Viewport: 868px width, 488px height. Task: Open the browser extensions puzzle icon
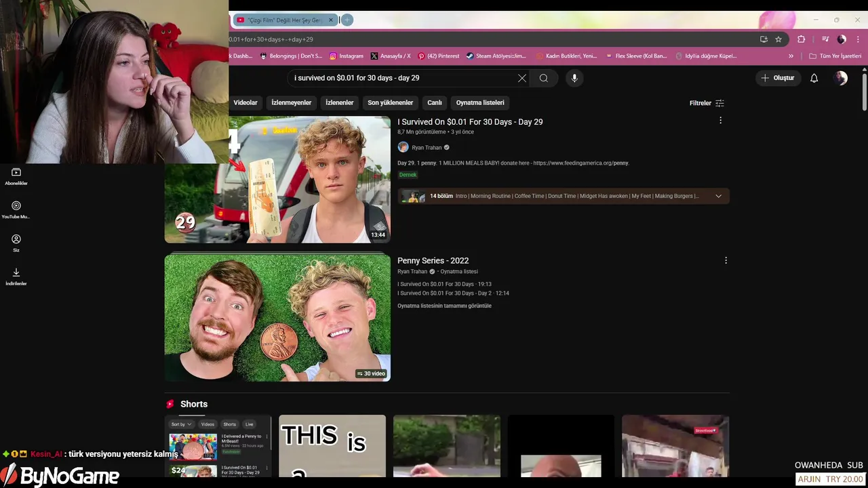(x=801, y=39)
